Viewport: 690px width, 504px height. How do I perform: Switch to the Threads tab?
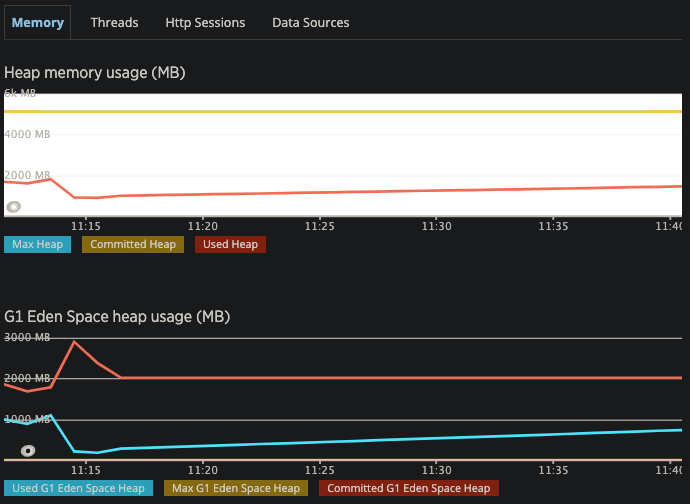(114, 22)
